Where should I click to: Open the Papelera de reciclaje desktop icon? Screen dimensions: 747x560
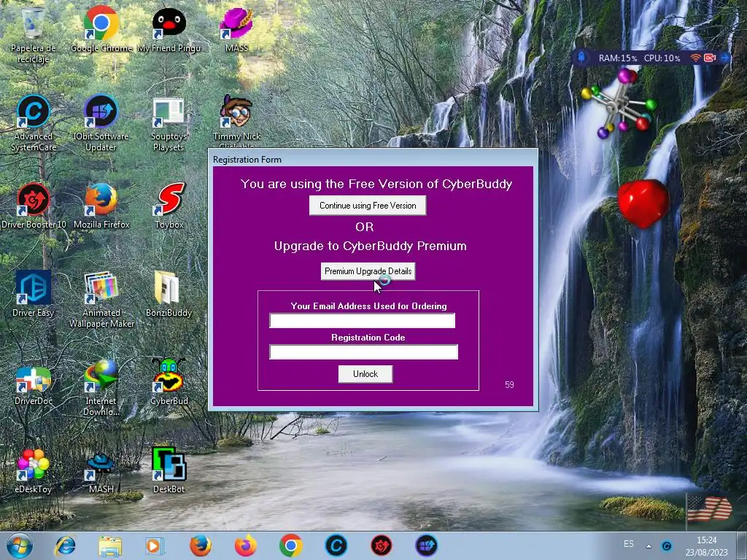point(33,34)
